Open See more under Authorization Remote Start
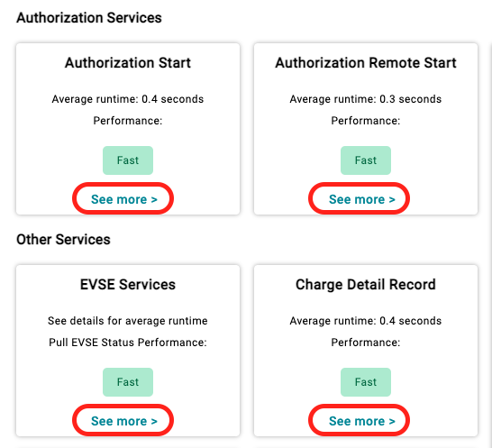Image resolution: width=492 pixels, height=448 pixels. tap(362, 199)
